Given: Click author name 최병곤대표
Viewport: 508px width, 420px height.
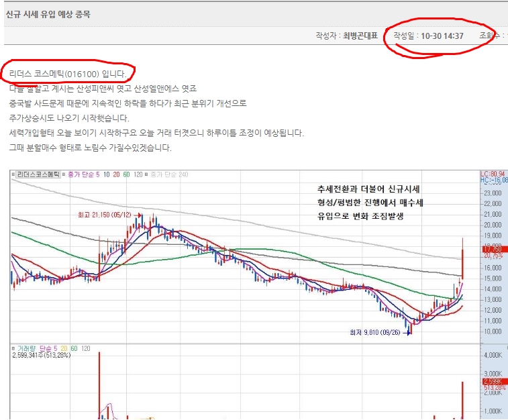Looking at the screenshot, I should tap(360, 36).
